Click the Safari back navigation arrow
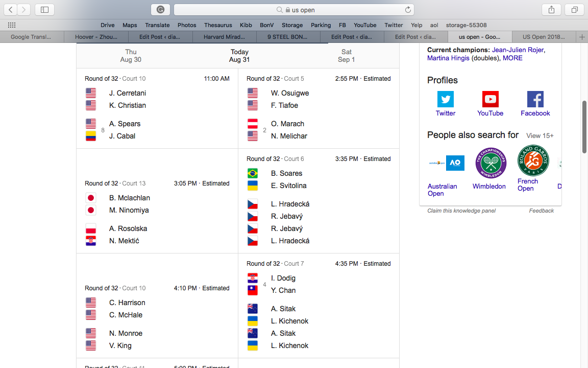The width and height of the screenshot is (588, 368). click(x=11, y=10)
